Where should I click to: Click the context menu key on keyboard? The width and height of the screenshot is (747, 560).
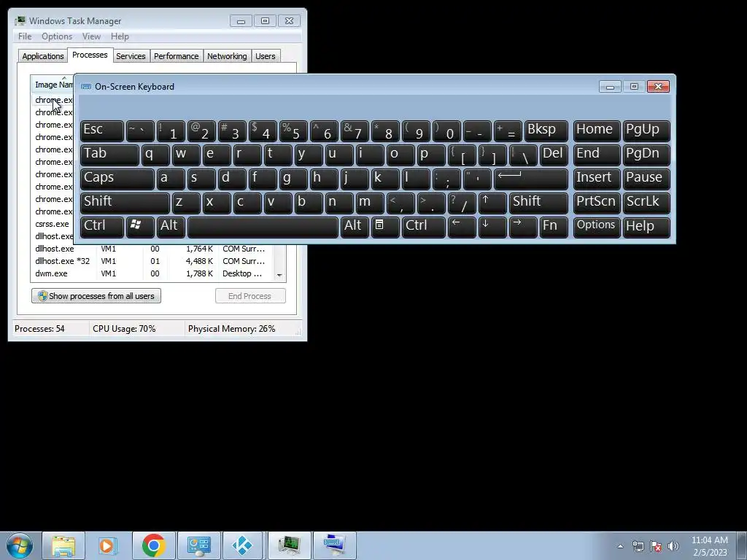pos(385,227)
